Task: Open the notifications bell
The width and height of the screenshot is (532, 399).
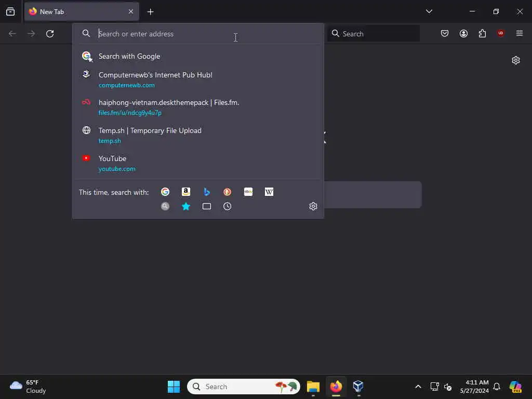Action: 497,387
